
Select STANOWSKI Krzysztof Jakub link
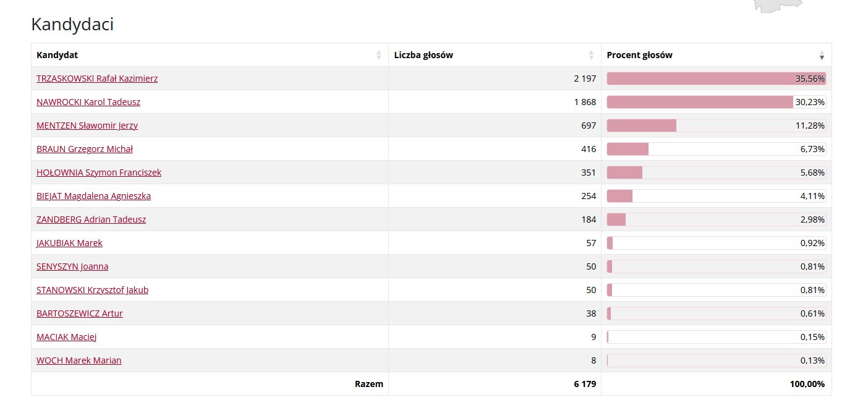92,290
